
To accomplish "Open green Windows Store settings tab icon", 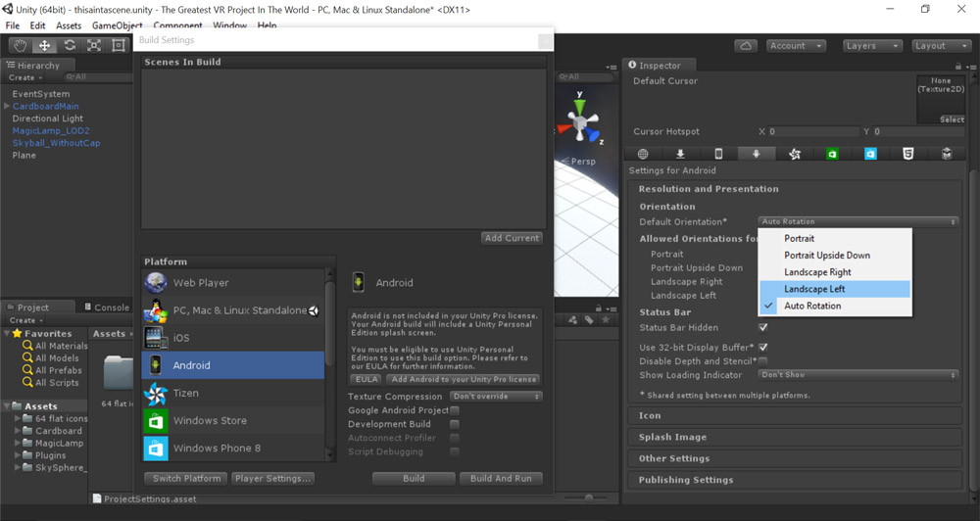I will [x=832, y=154].
